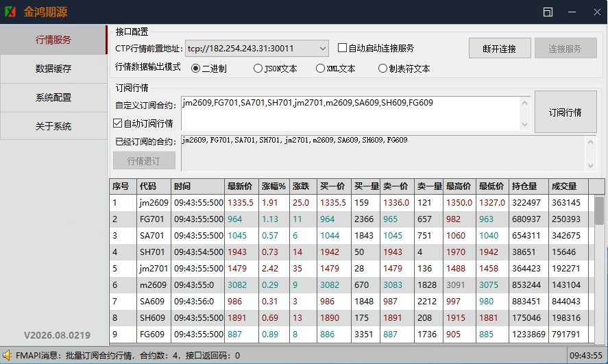Viewport: 608px width, 364px height.
Task: Click the 断开连接 button
Action: [x=500, y=49]
